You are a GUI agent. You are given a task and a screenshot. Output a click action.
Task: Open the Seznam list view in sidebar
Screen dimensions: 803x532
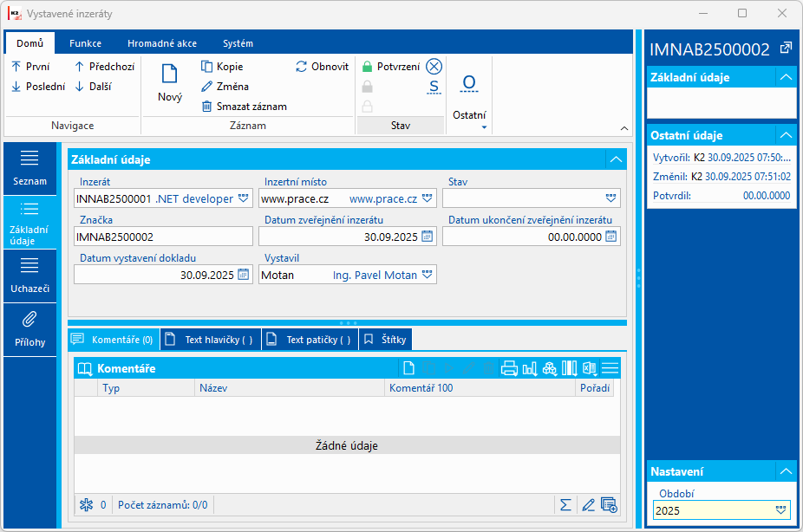29,169
